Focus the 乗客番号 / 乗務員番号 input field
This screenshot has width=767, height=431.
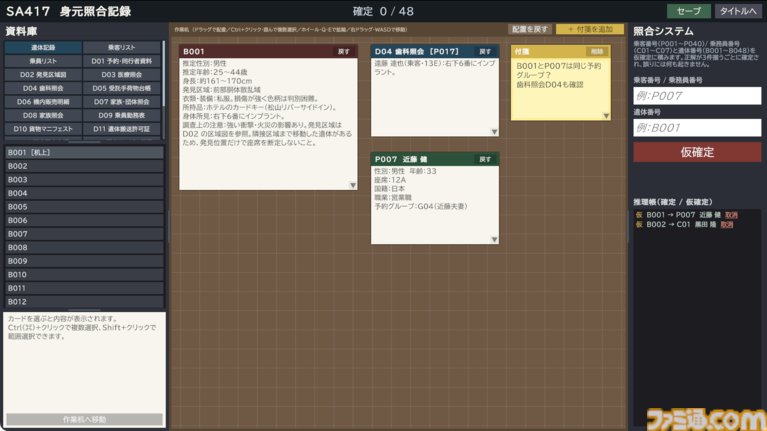[x=697, y=96]
